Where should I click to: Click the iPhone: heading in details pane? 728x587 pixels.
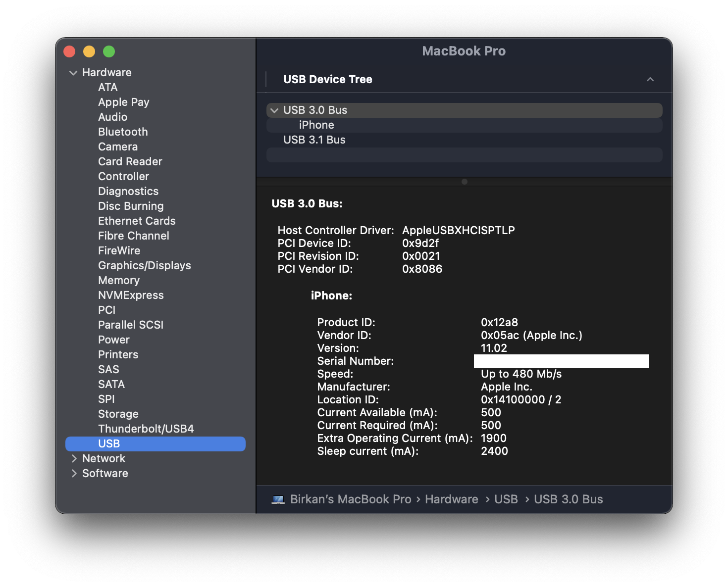click(x=331, y=296)
